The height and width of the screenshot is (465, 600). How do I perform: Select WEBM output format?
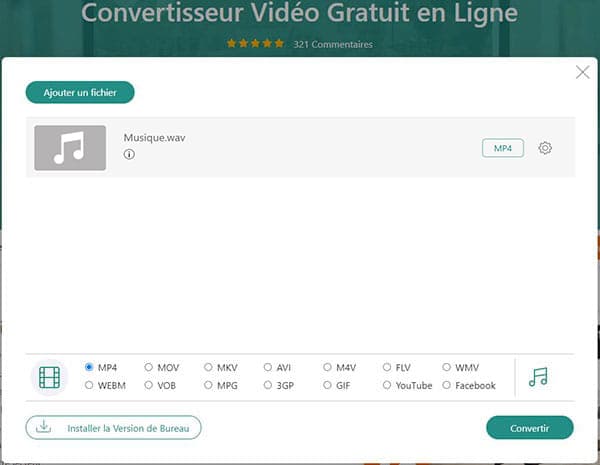[89, 385]
